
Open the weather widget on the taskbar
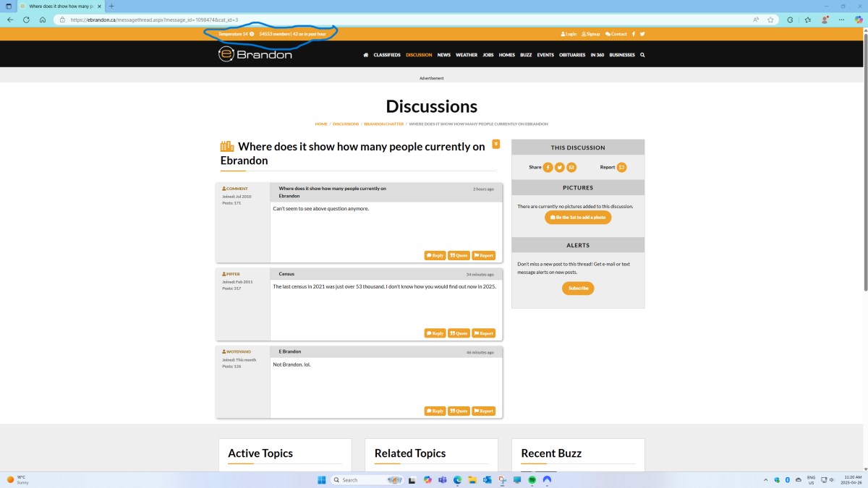click(19, 479)
